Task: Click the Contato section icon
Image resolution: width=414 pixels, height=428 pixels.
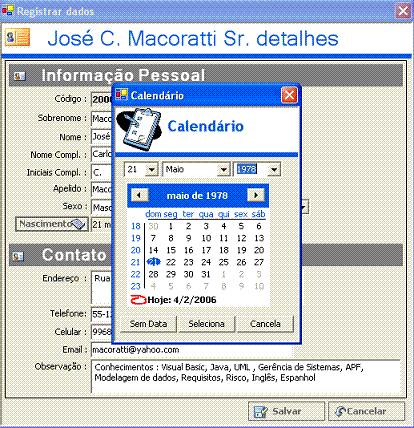Action: (18, 256)
